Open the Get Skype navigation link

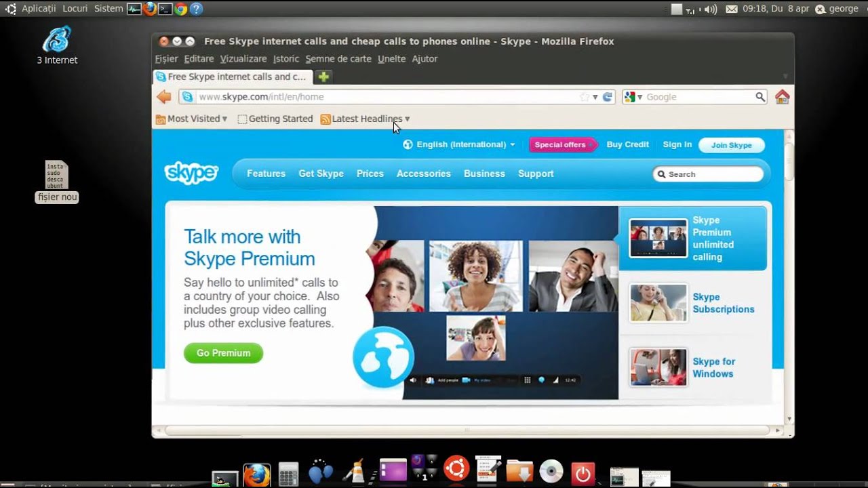pos(321,174)
